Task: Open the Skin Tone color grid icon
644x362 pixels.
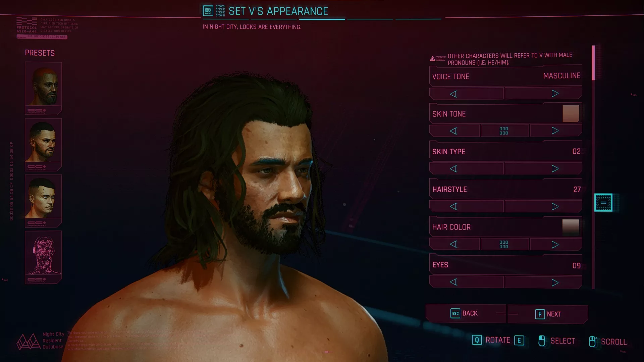Action: pos(504,131)
